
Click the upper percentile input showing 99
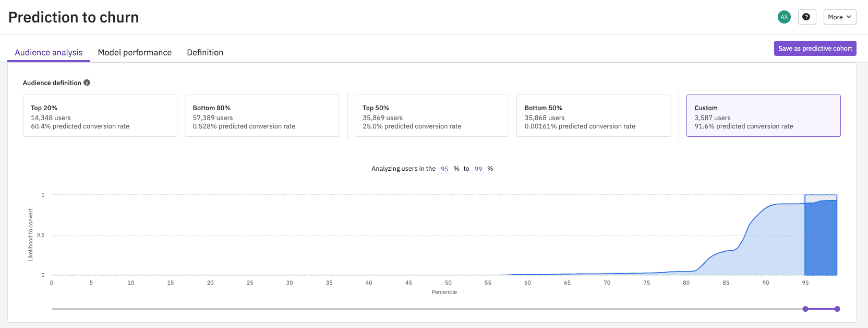click(x=478, y=169)
